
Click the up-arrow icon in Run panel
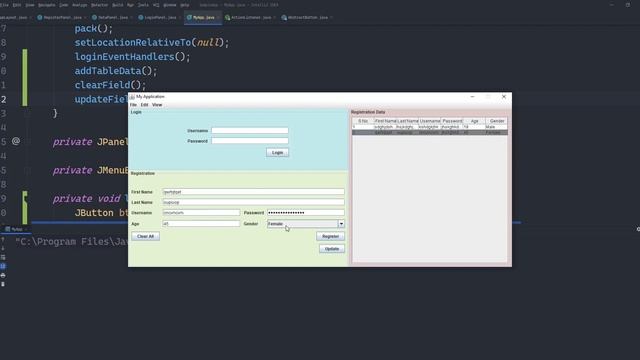click(x=3, y=240)
